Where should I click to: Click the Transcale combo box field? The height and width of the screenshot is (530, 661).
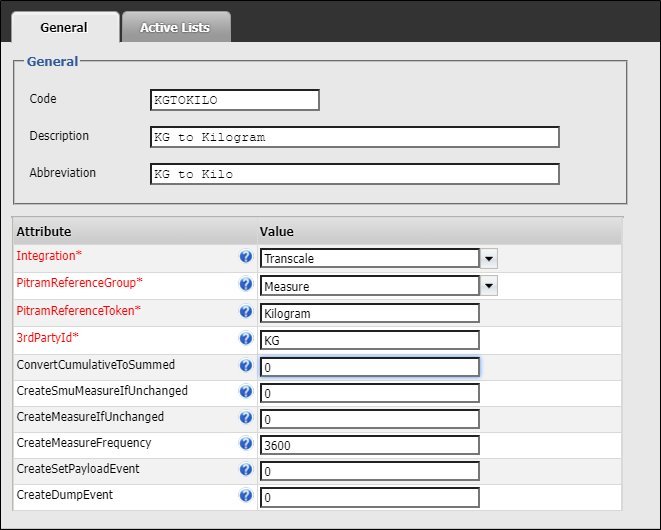tap(369, 259)
